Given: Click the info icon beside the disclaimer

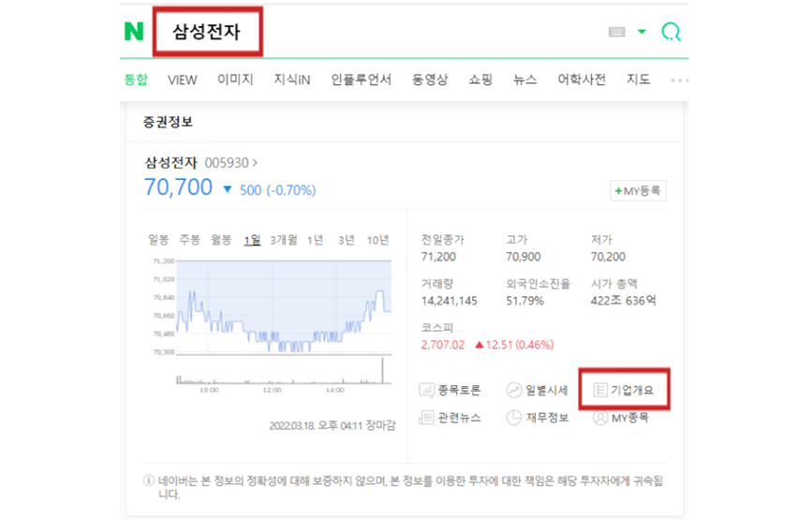Looking at the screenshot, I should [x=149, y=481].
